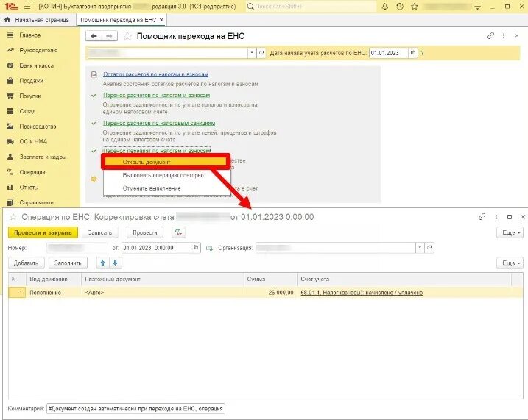Open top Еще menu in document

point(510,232)
